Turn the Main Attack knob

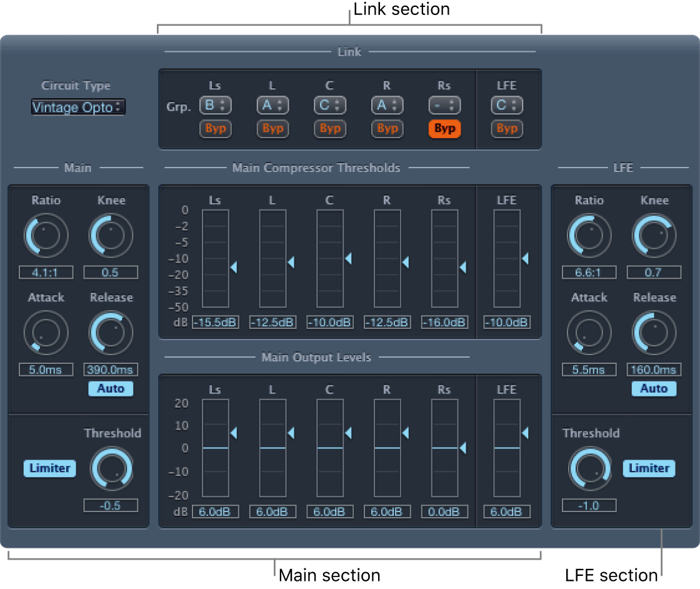pyautogui.click(x=46, y=332)
